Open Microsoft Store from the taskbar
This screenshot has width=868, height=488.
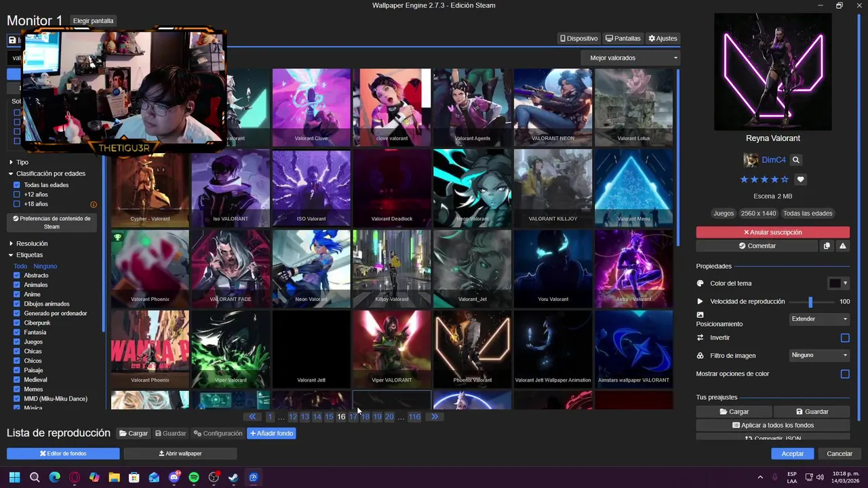(134, 477)
